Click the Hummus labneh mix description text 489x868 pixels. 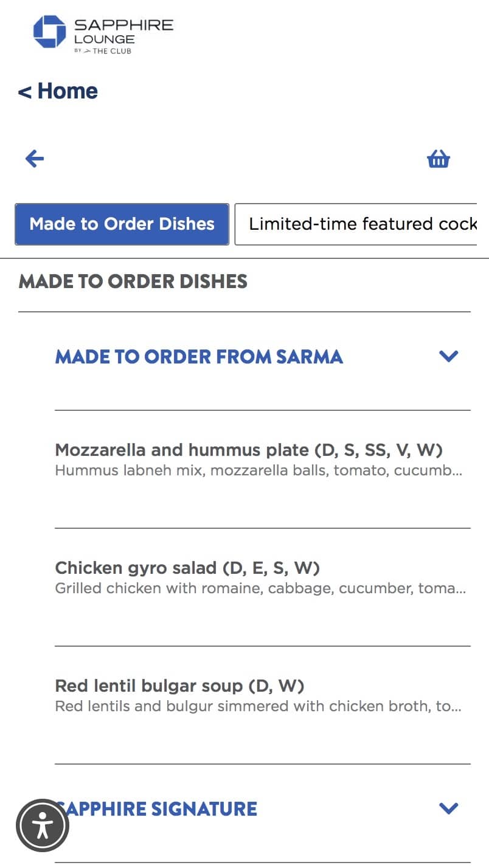click(258, 470)
